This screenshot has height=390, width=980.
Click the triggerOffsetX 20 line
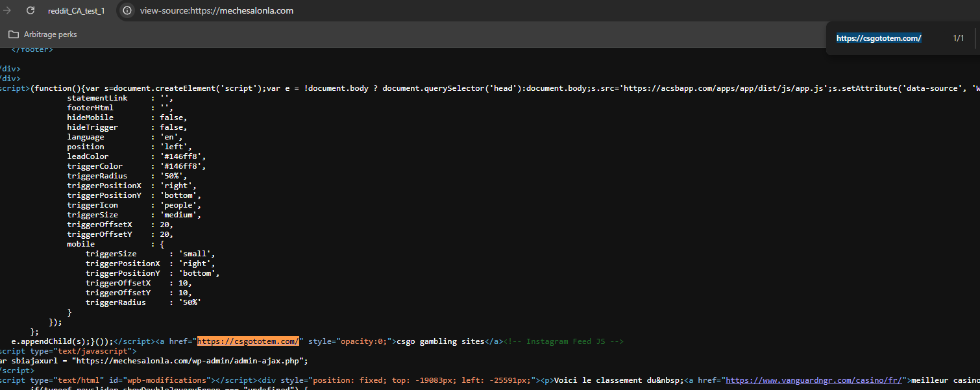(120, 225)
